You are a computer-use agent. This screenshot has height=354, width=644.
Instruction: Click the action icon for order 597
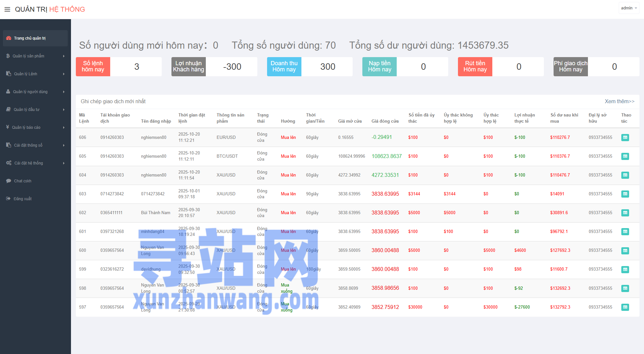[625, 307]
